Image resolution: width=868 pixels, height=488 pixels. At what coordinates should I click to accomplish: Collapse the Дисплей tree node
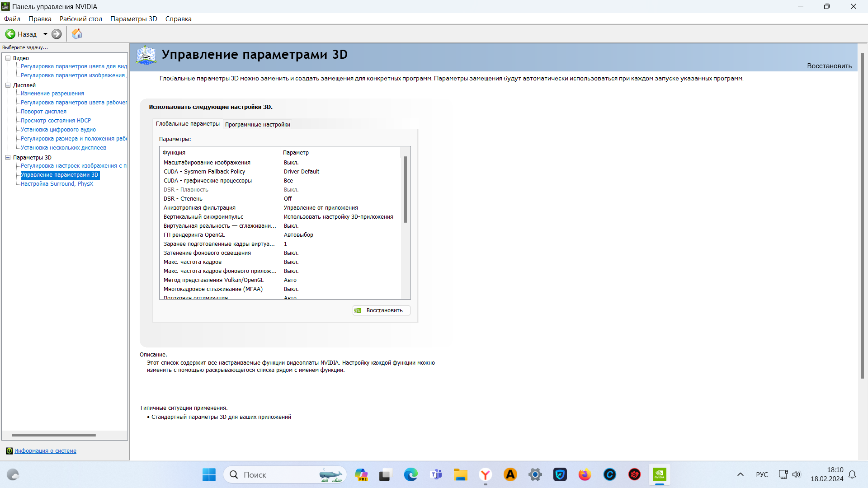[8, 85]
